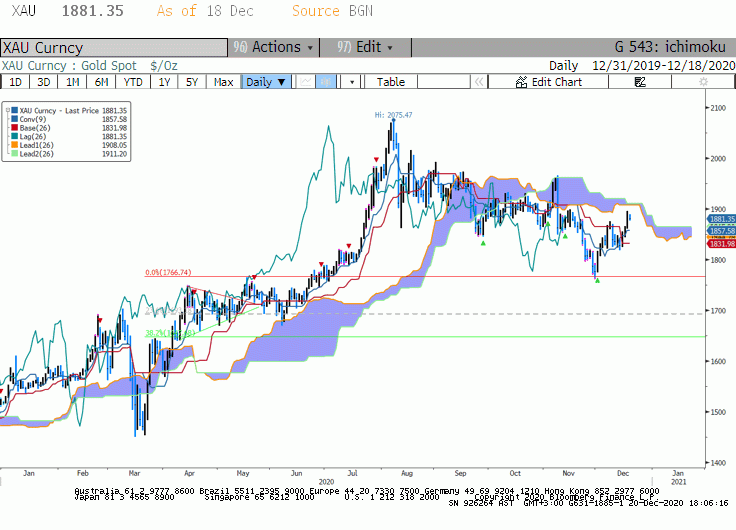Select the Base(26) legend label
Image resolution: width=736 pixels, height=530 pixels.
(x=35, y=128)
